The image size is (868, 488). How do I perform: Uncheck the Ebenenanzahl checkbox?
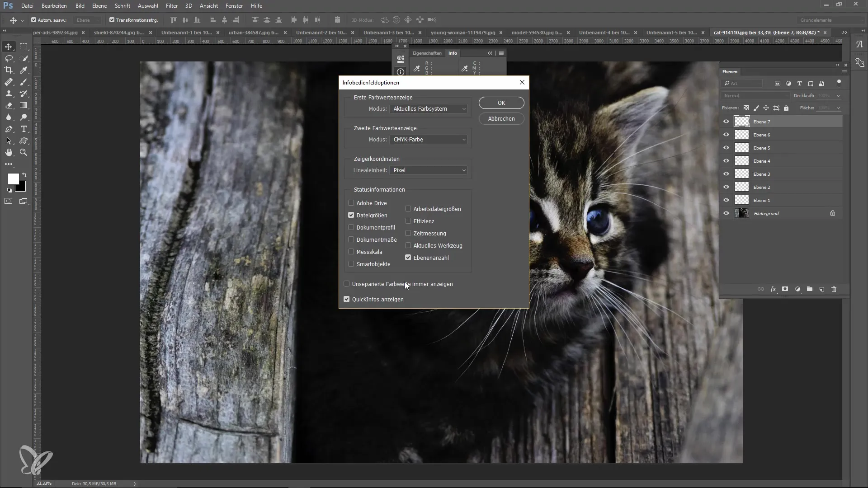(x=408, y=258)
